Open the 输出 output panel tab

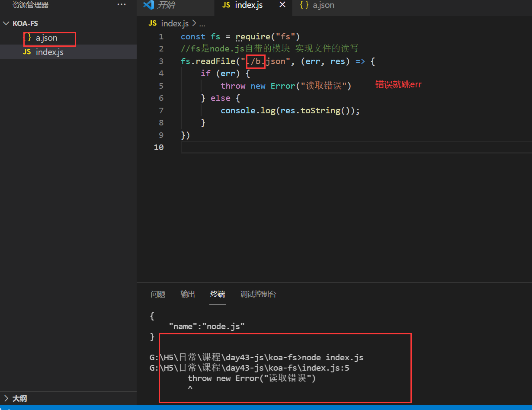click(x=188, y=294)
